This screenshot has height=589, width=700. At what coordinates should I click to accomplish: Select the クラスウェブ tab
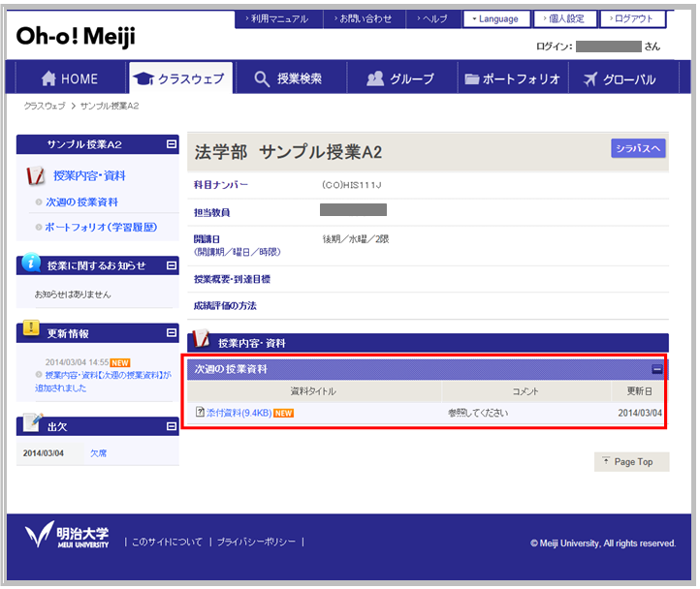click(x=180, y=78)
